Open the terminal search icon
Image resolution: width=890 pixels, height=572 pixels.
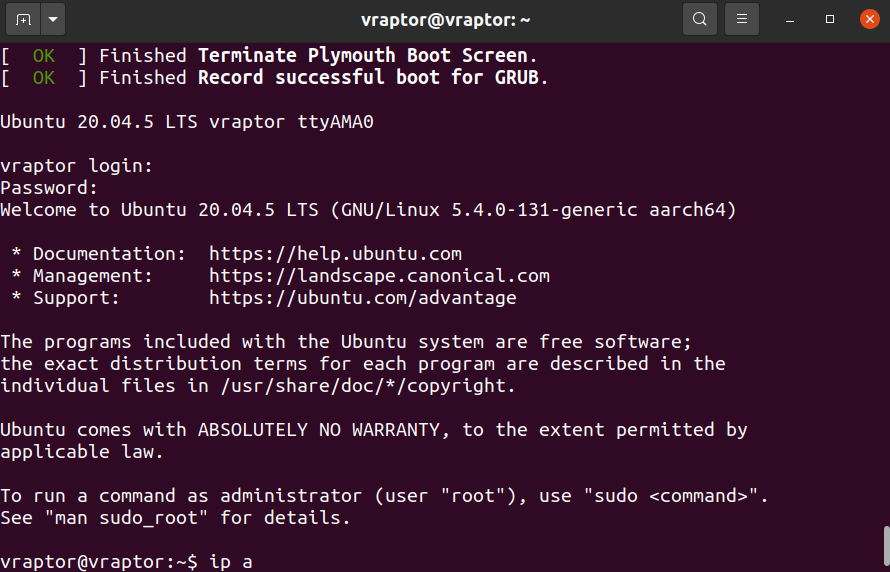click(x=700, y=19)
